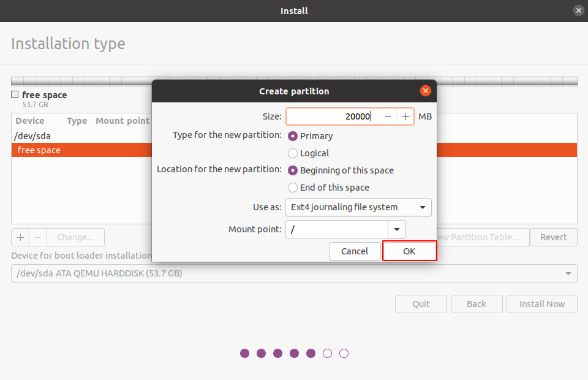Close the Create partition dialog
This screenshot has width=588, height=380.
[x=426, y=91]
